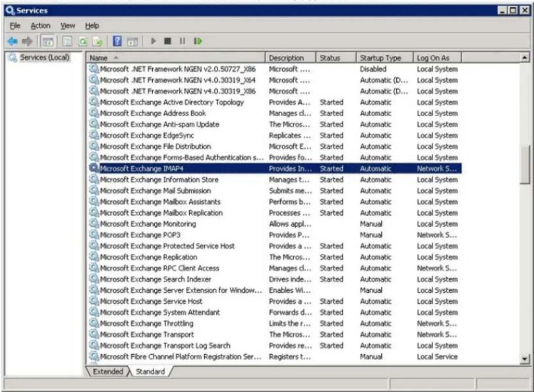Click the gear icon of Microsoft Exchange Replication

(94, 257)
